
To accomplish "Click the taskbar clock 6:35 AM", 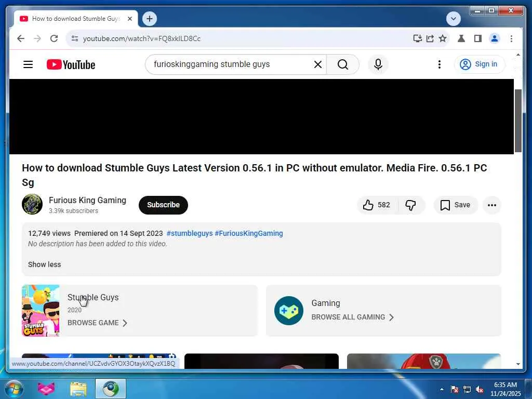I will pos(506,385).
